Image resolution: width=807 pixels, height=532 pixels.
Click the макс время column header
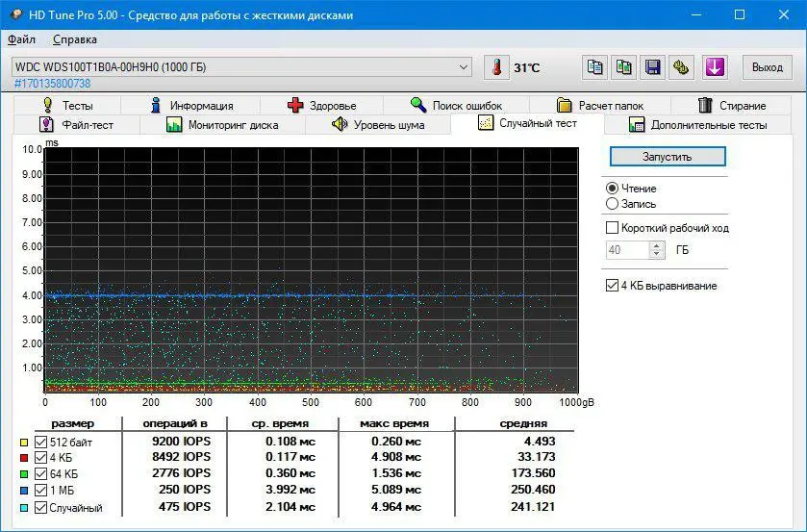(x=394, y=424)
